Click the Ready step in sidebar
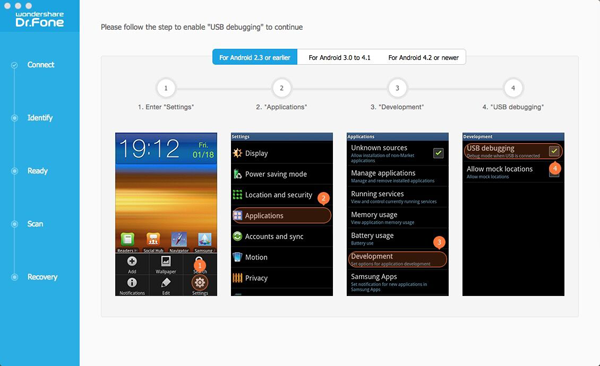This screenshot has height=366, width=600. click(38, 171)
